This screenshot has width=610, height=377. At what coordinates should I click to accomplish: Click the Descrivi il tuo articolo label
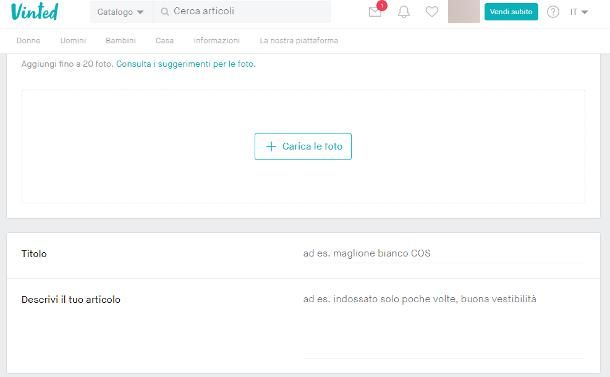pos(71,300)
